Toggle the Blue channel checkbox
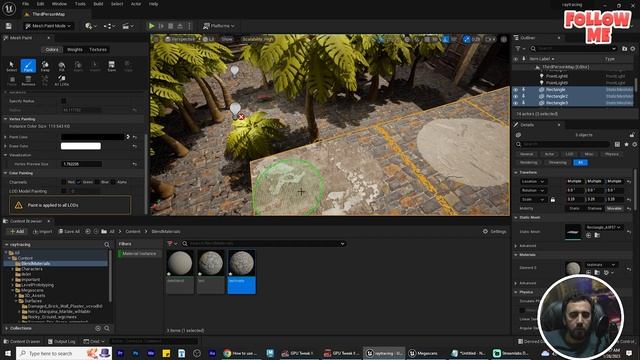Image resolution: width=640 pixels, height=360 pixels. (97, 182)
